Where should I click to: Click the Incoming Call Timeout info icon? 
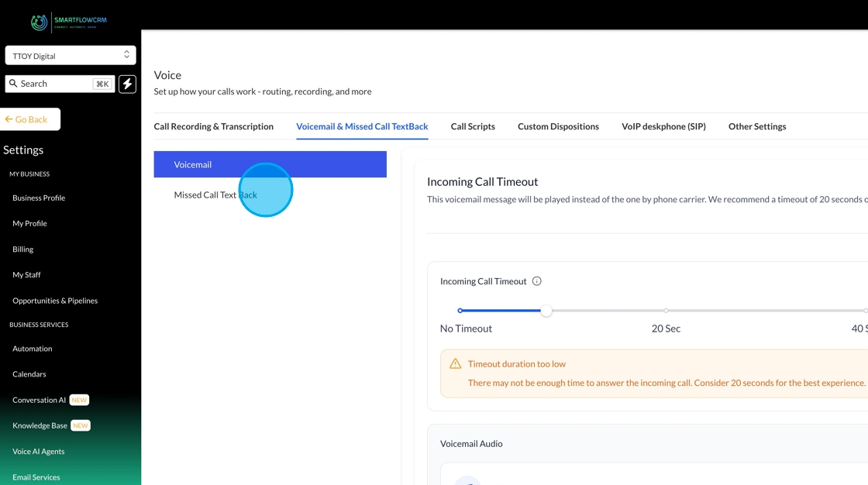click(x=536, y=281)
